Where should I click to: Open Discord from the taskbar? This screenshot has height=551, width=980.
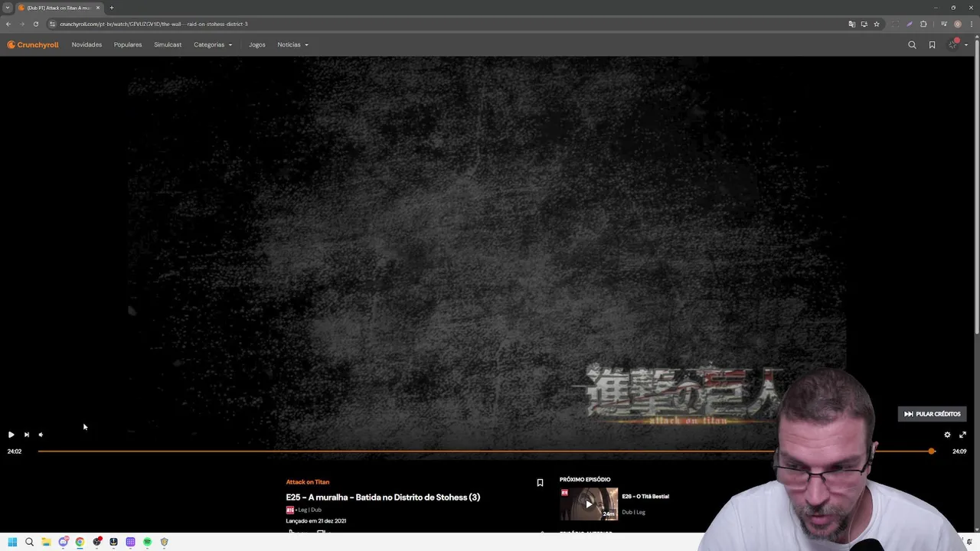pos(64,542)
